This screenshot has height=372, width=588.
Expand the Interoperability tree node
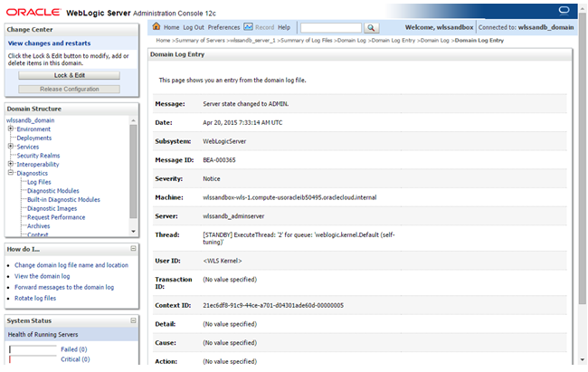point(11,164)
